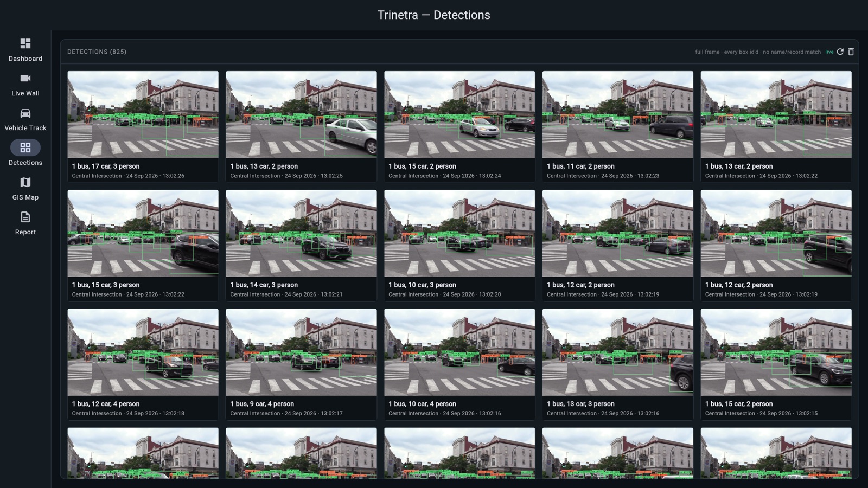This screenshot has width=868, height=488.
Task: Click the Live Wall menu label
Action: click(x=25, y=93)
